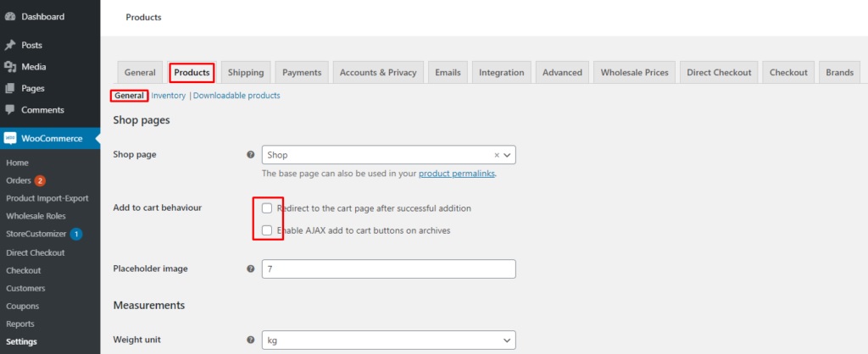Viewport: 868px width, 354px height.
Task: Open the Inventory sub-section link
Action: point(169,96)
